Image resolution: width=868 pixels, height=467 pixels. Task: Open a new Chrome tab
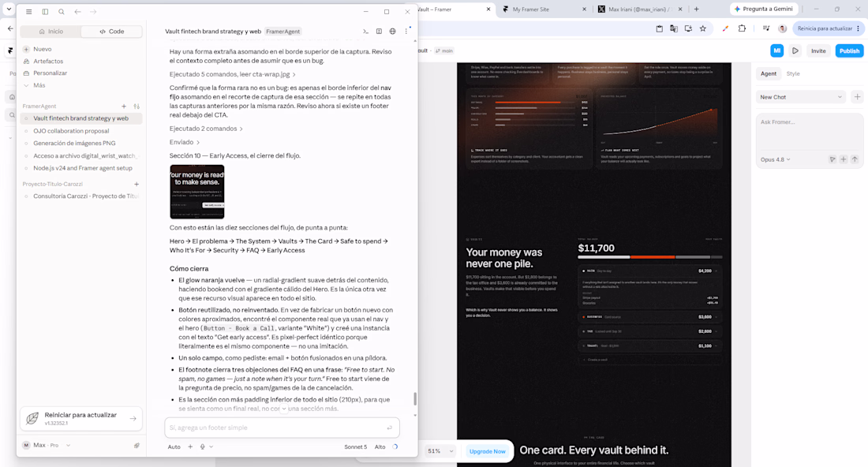[697, 9]
